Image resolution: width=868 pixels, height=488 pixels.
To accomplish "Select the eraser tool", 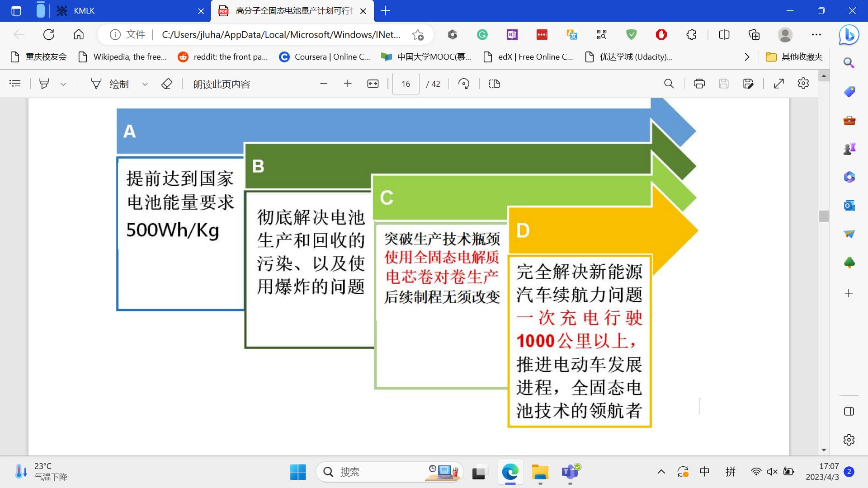I will [167, 84].
